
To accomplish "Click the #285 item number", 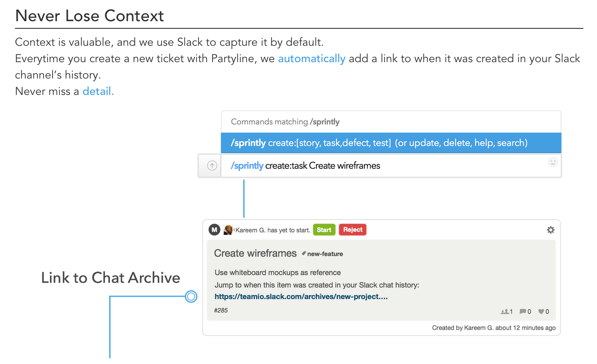I will (221, 310).
